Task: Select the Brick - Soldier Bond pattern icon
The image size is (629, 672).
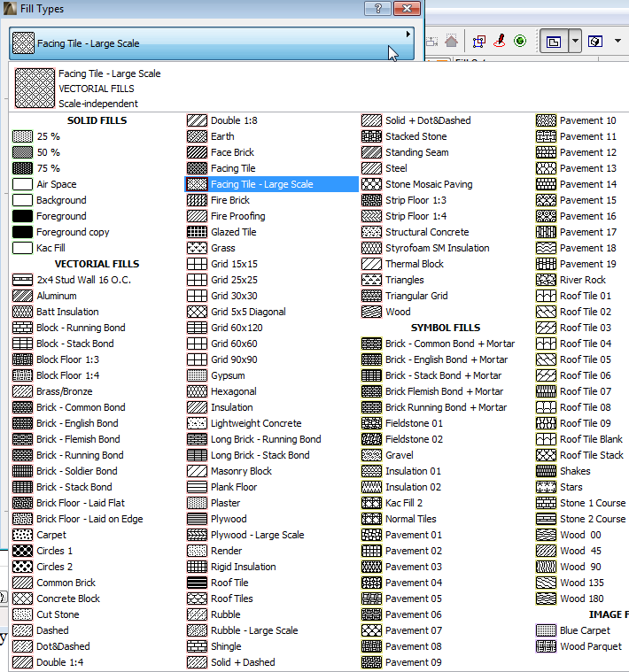Action: [22, 471]
